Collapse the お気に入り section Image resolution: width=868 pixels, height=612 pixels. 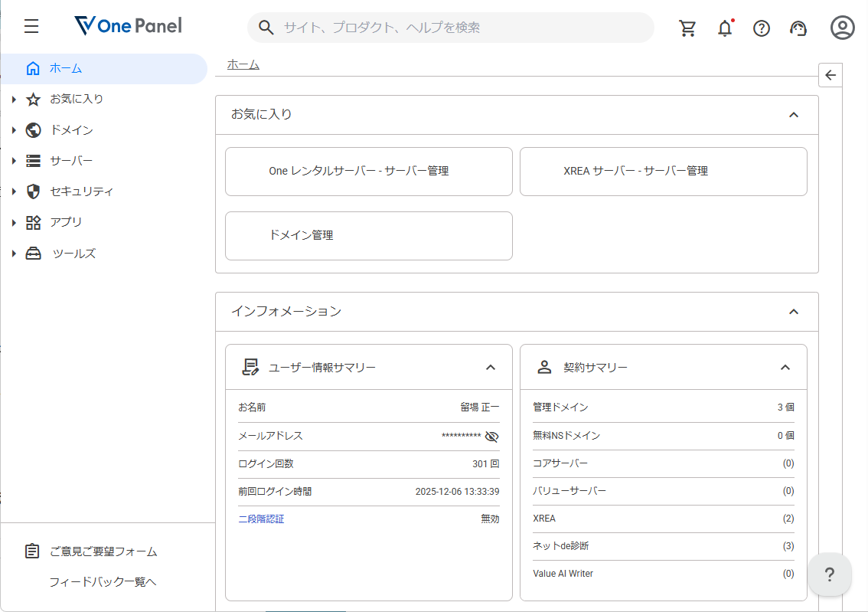pos(793,115)
